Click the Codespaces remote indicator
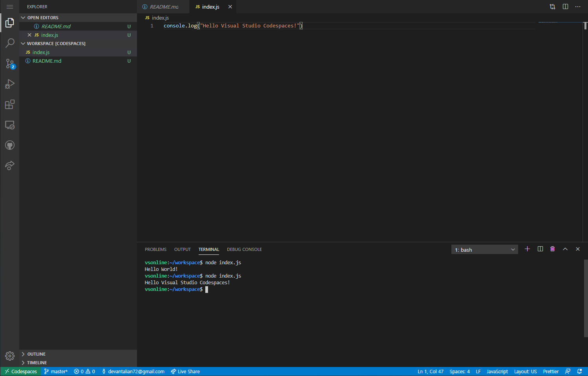This screenshot has width=588, height=376. tap(21, 371)
